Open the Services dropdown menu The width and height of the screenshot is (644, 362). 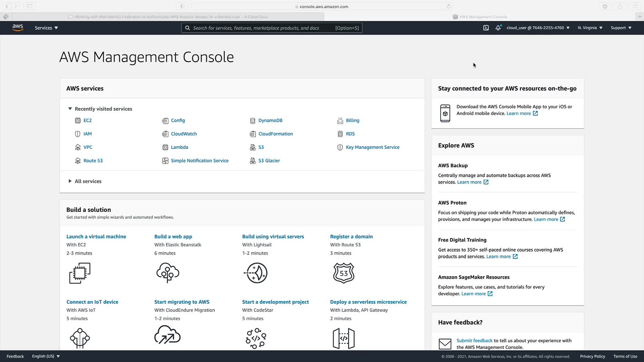click(x=46, y=28)
